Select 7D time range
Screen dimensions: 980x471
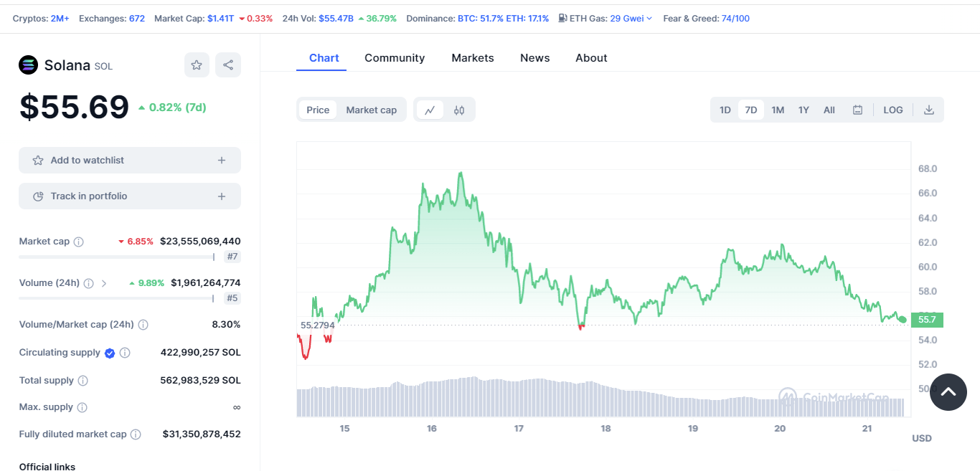751,110
